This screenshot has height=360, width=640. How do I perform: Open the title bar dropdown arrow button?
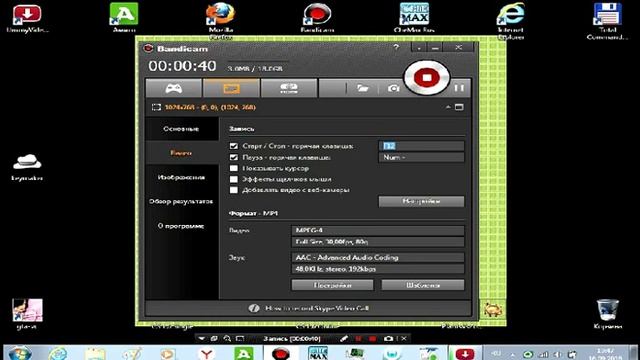pos(419,48)
